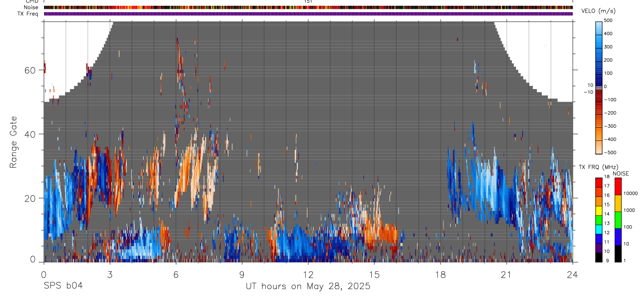The height and width of the screenshot is (297, 644).
Task: Select the "NOISE" legend title above the noise scale
Action: pos(620,173)
